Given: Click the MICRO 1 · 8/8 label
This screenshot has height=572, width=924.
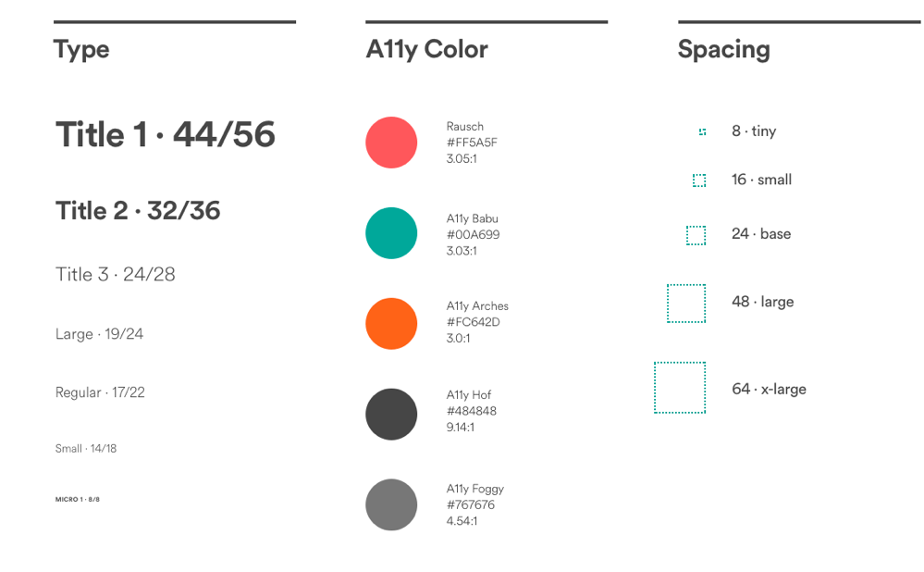Looking at the screenshot, I should (78, 500).
